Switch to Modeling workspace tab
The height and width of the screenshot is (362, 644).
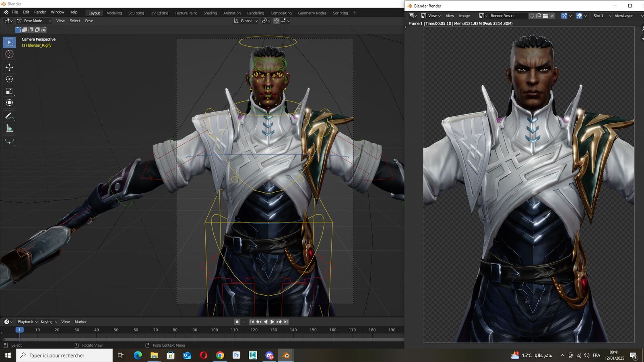[x=114, y=13]
